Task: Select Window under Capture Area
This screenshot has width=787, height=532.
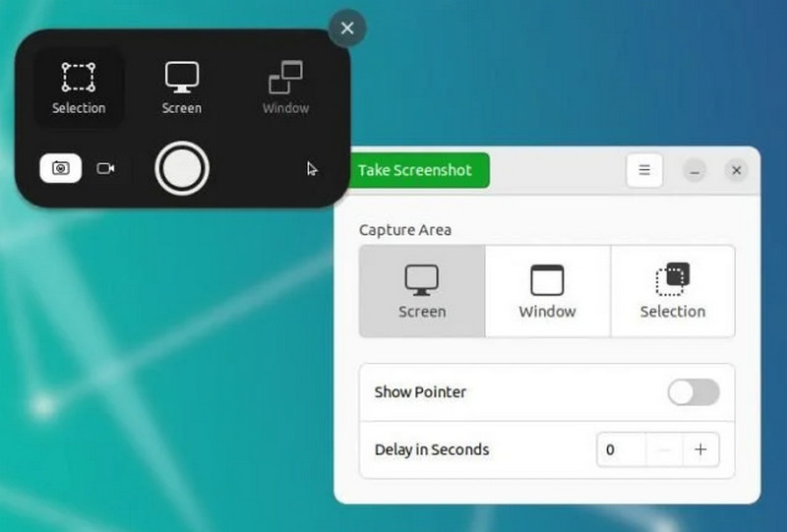Action: pyautogui.click(x=548, y=291)
